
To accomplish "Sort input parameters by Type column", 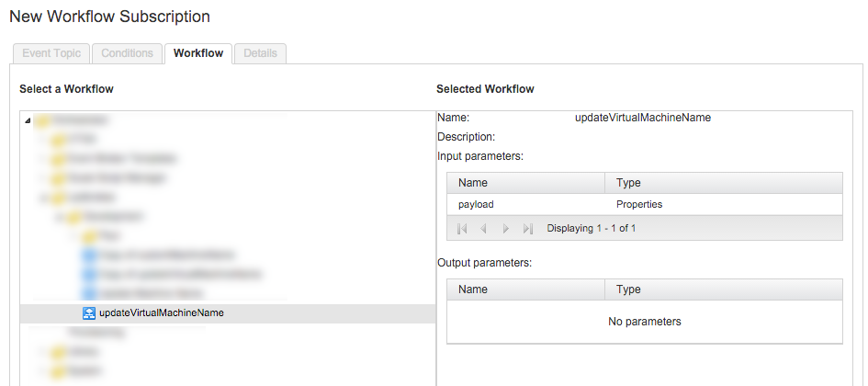I will [722, 183].
